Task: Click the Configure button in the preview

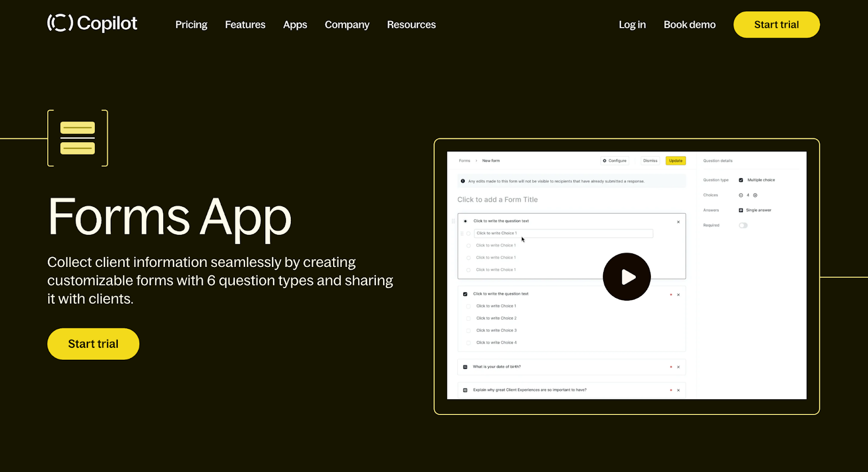Action: pos(615,161)
